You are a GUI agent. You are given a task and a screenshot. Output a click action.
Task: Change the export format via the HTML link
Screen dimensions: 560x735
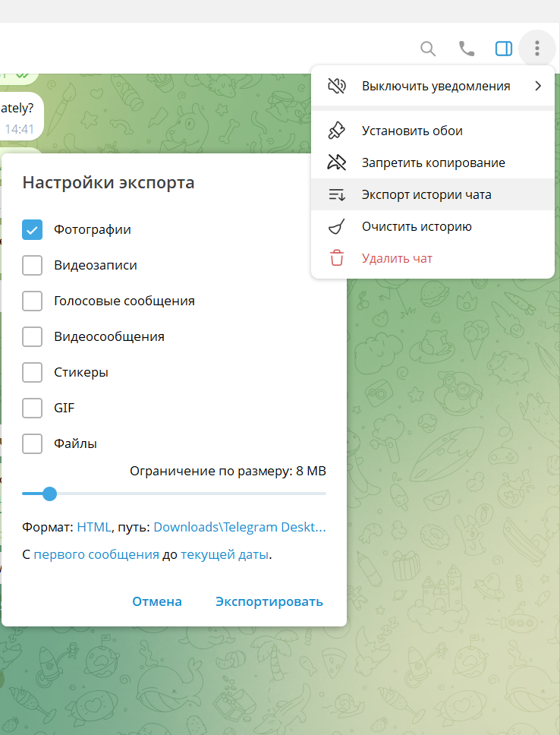click(94, 527)
